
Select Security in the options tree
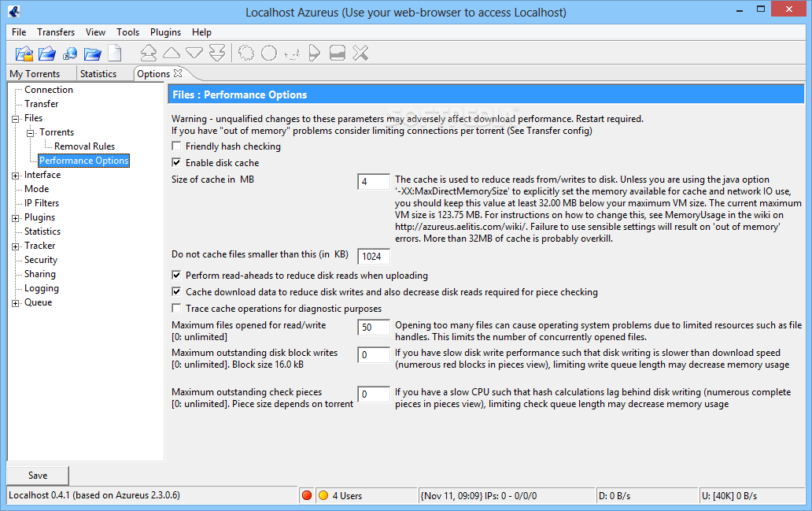[x=41, y=260]
